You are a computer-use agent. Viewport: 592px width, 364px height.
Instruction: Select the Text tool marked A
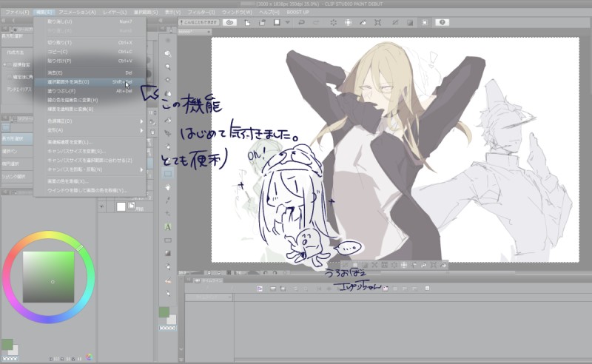[168, 227]
